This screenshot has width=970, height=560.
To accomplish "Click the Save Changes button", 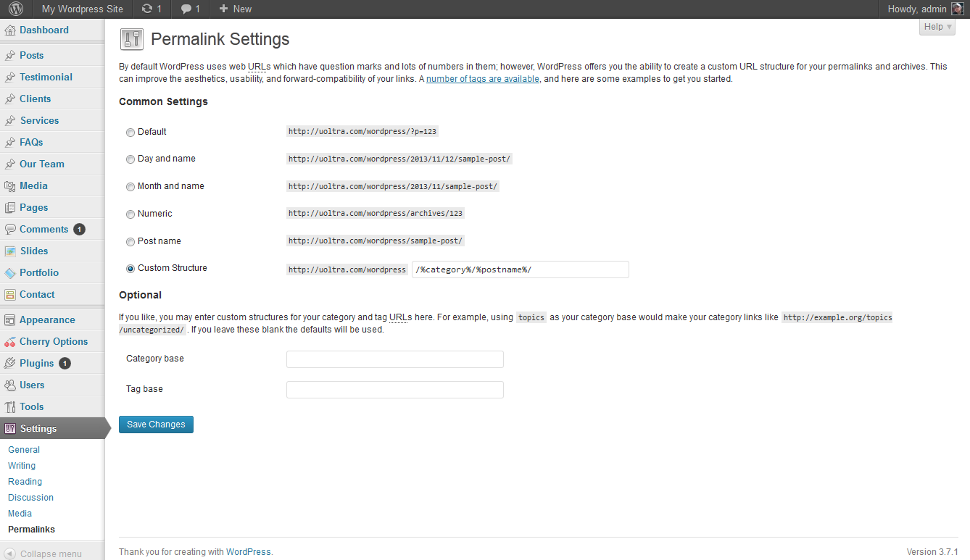I will coord(156,425).
